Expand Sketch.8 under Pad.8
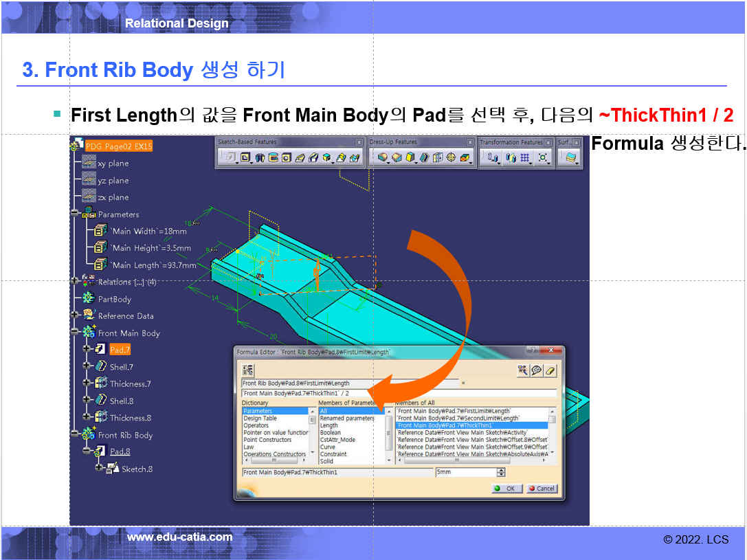This screenshot has height=560, width=747. click(99, 468)
